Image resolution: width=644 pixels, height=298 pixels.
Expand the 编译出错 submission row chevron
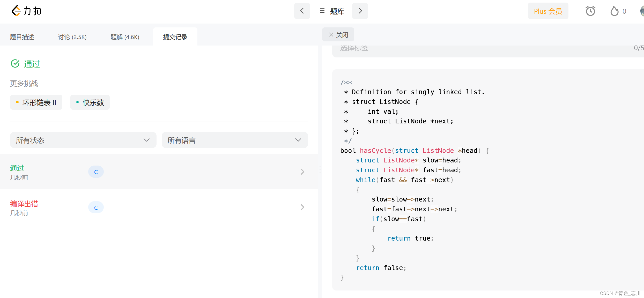(x=302, y=207)
